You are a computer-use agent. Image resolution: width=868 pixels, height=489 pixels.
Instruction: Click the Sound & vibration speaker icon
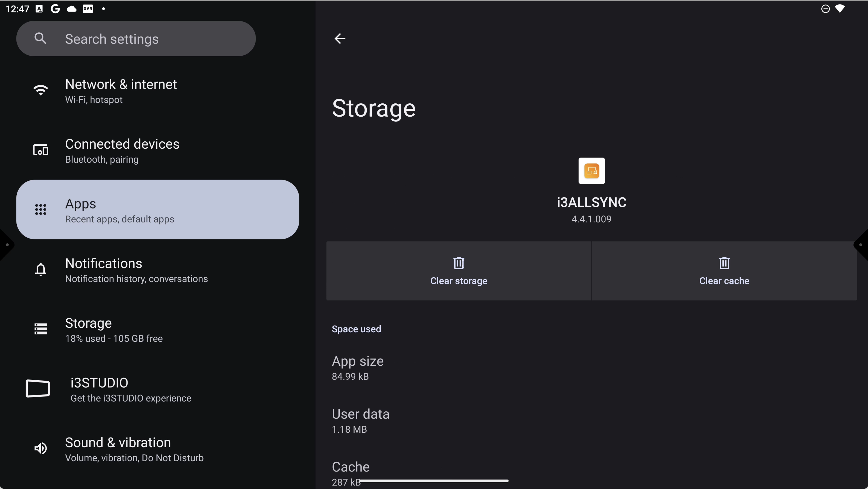[40, 448]
